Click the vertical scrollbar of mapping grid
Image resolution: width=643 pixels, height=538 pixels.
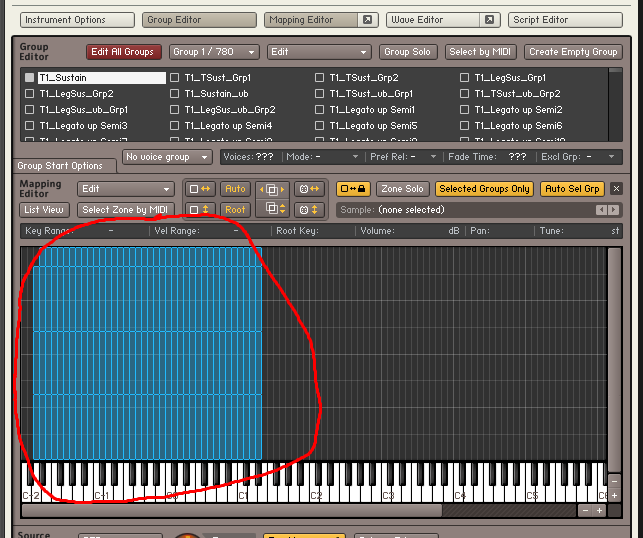tap(614, 360)
